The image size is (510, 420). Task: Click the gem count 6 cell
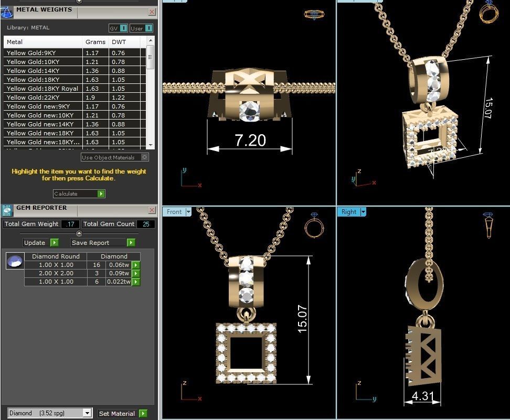pos(97,282)
